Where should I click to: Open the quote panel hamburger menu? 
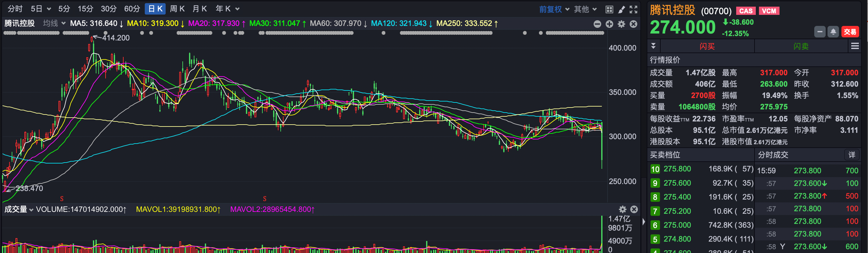855,46
